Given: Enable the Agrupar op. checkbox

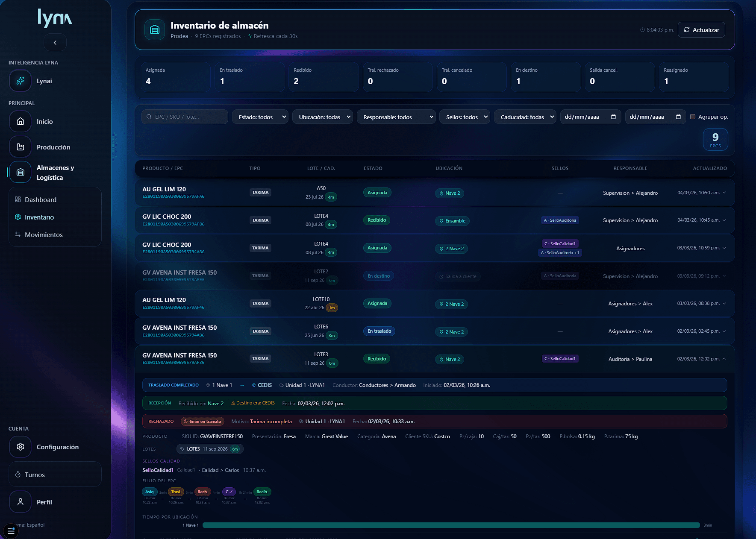Looking at the screenshot, I should coord(693,116).
